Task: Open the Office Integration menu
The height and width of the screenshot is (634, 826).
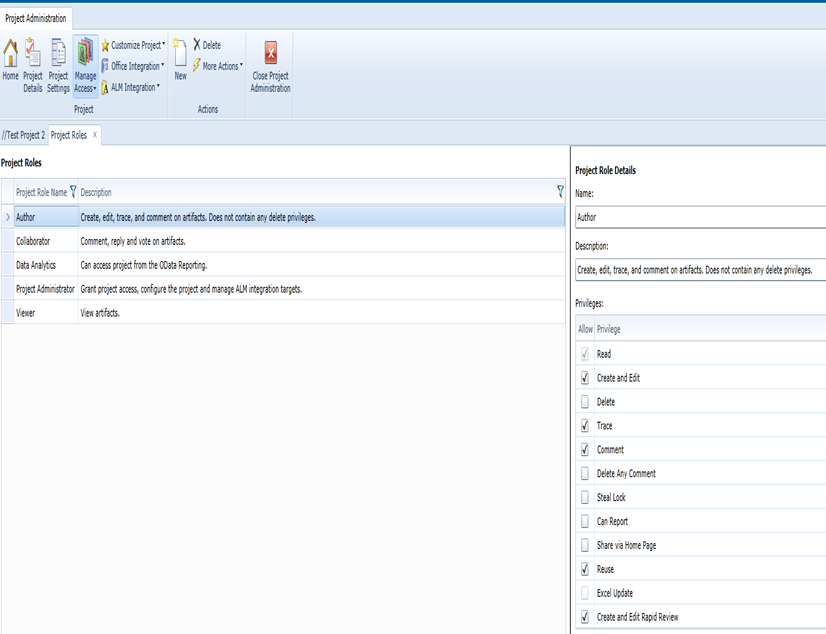Action: coord(134,66)
